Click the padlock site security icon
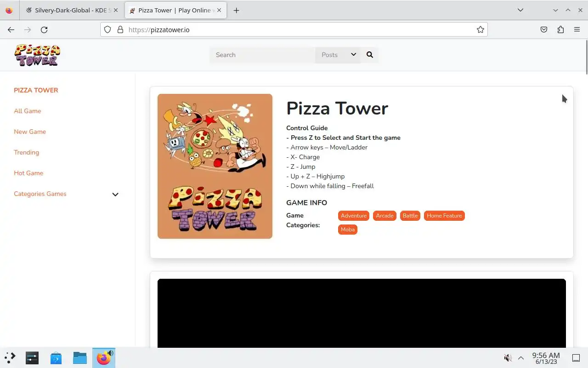 (x=120, y=29)
